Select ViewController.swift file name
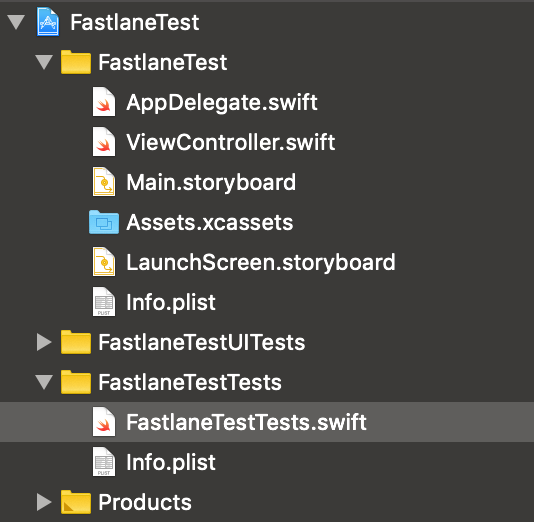Image resolution: width=534 pixels, height=522 pixels. coord(231,142)
